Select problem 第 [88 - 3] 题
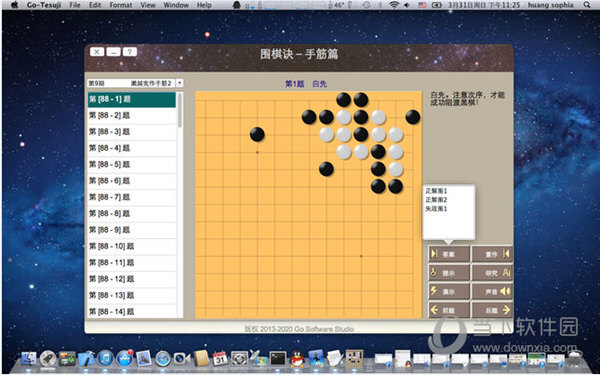 (x=132, y=132)
